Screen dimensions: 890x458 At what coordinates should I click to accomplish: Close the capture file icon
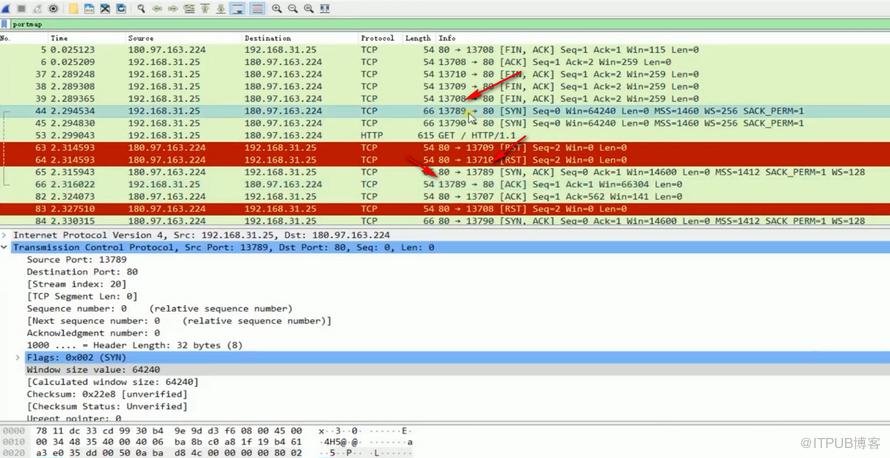(x=105, y=9)
